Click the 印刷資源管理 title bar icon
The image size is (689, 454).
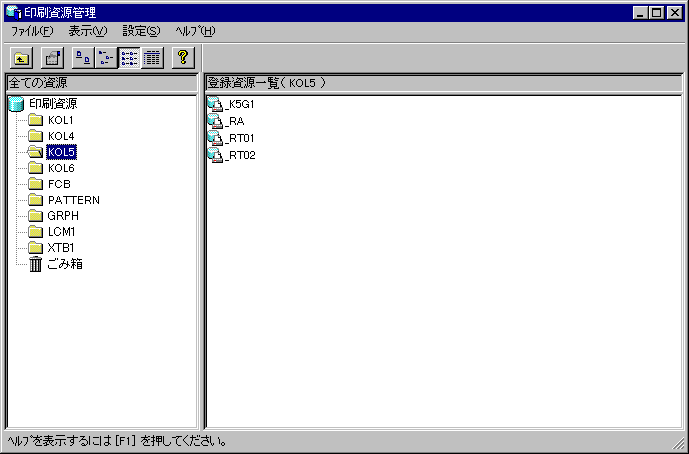pyautogui.click(x=14, y=12)
